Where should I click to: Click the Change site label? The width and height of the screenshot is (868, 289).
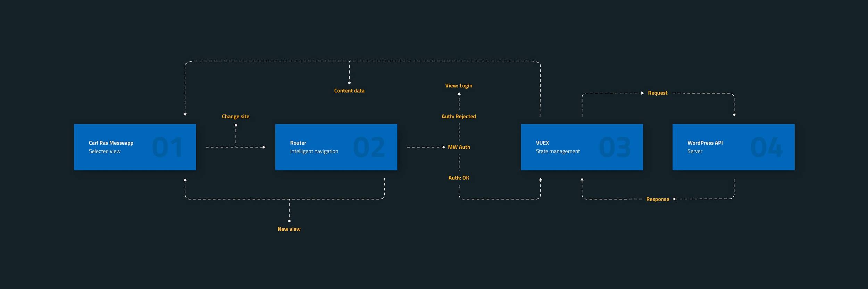[x=235, y=117]
